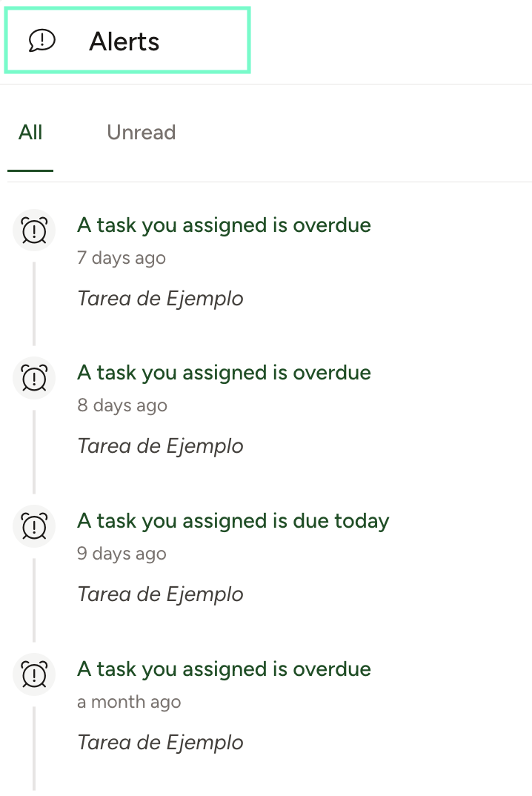532x796 pixels.
Task: Open Tarea de Ejemplo under the 8-days-ago alert
Action: click(x=160, y=446)
